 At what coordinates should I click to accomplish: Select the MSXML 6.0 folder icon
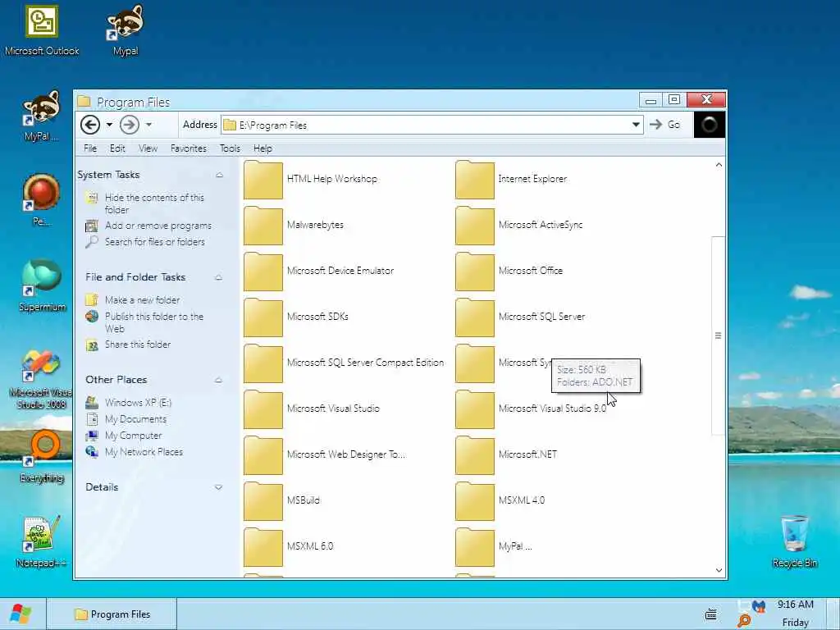pyautogui.click(x=263, y=547)
